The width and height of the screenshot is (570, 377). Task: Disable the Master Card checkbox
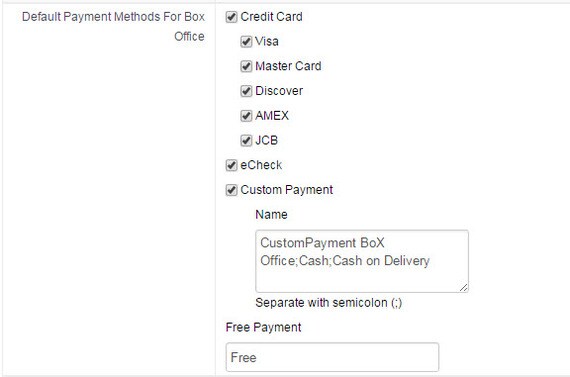246,66
